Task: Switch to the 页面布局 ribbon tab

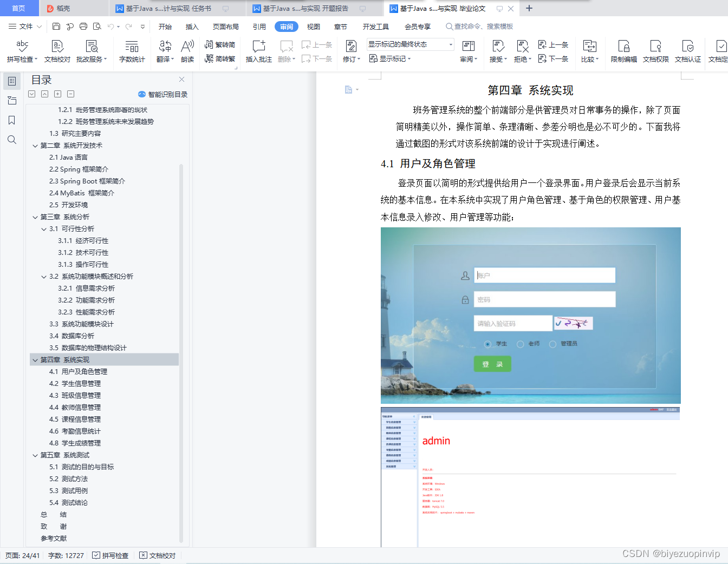Action: click(x=226, y=27)
